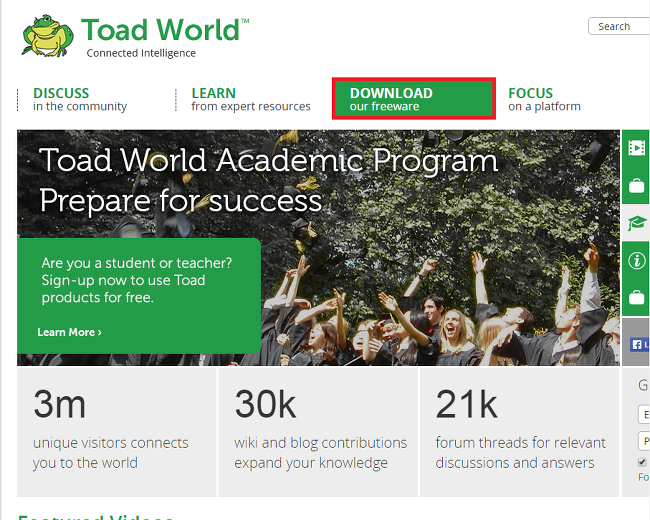
Task: Open the DOWNLOAD our freeware menu
Action: (414, 99)
